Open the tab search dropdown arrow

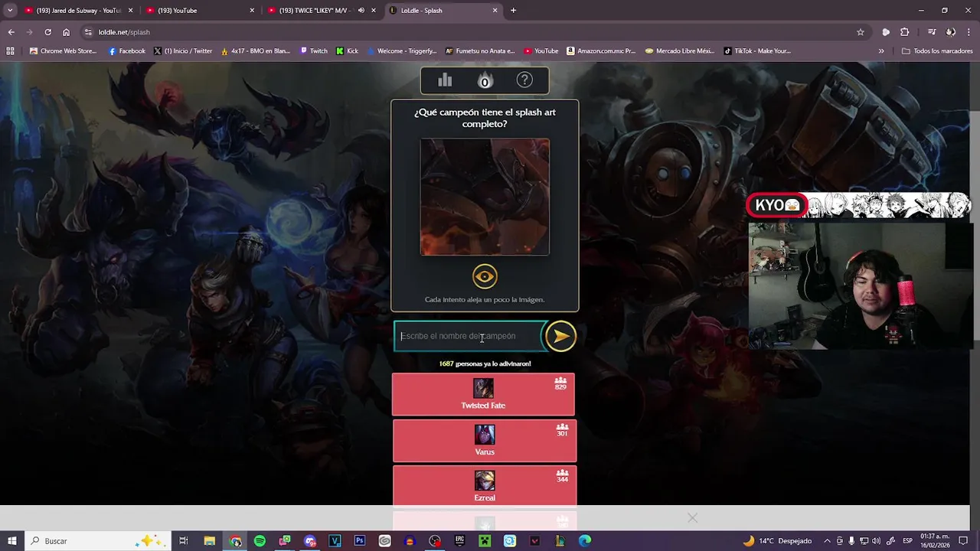click(x=10, y=11)
